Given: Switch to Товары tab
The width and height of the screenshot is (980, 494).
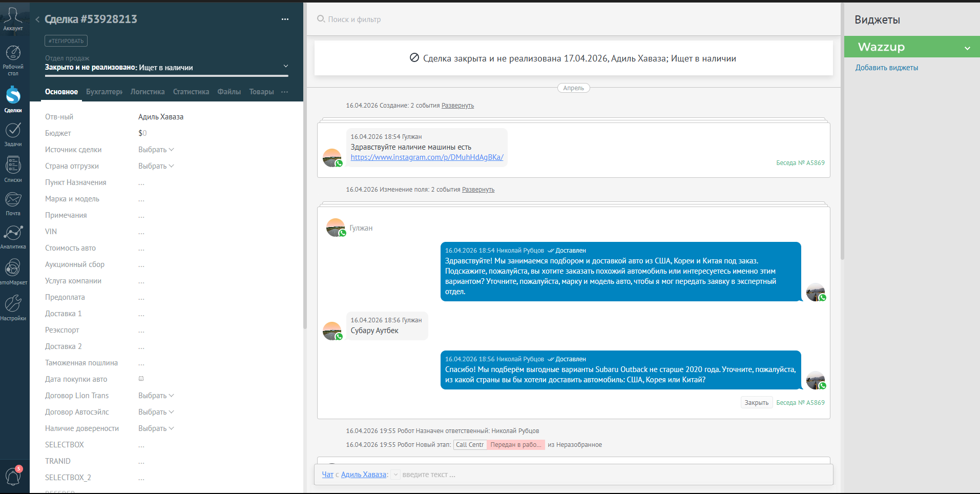Looking at the screenshot, I should 261,92.
